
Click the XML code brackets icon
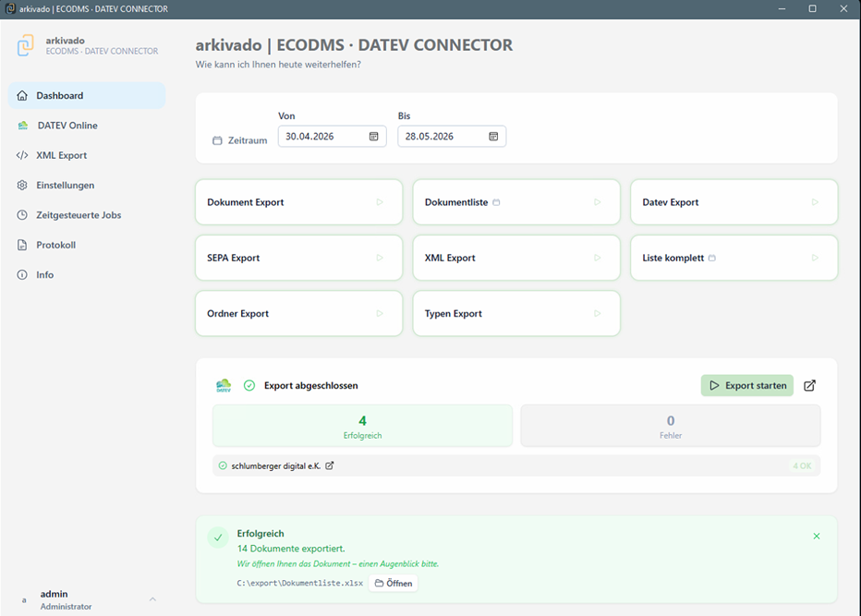(22, 155)
